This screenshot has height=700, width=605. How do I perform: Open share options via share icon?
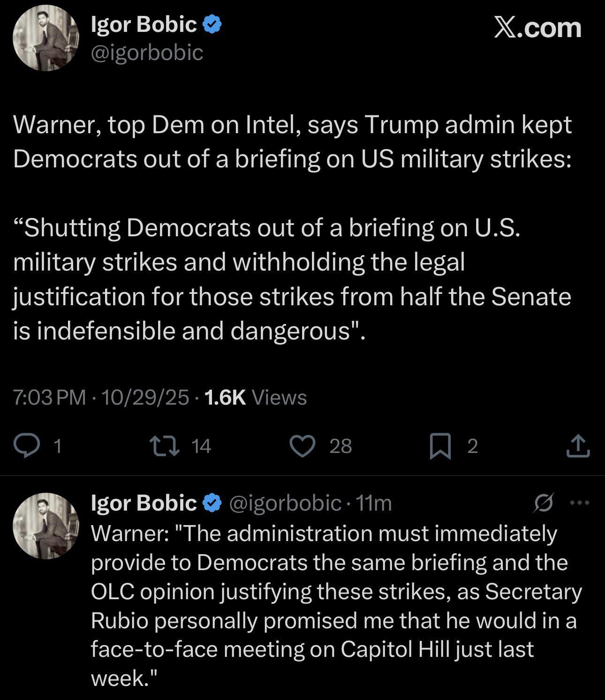577,446
